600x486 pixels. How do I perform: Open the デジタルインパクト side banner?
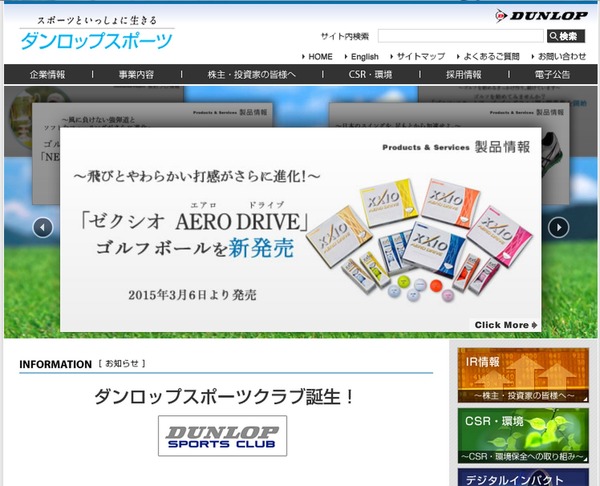pyautogui.click(x=523, y=477)
